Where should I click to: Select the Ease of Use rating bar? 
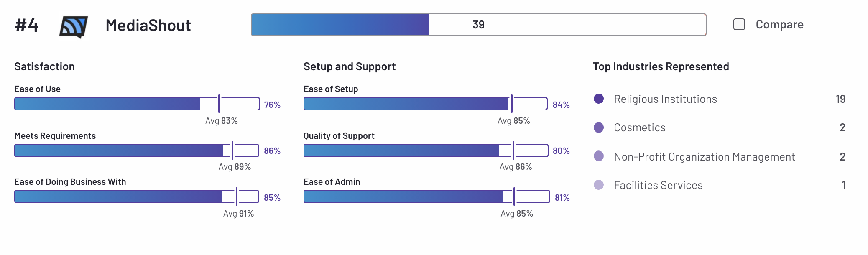pos(137,104)
